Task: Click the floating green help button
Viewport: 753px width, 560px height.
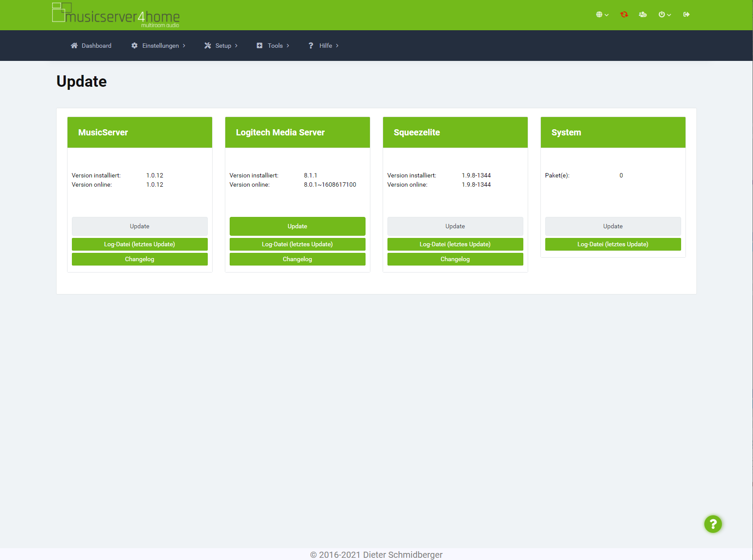Action: coord(713,524)
